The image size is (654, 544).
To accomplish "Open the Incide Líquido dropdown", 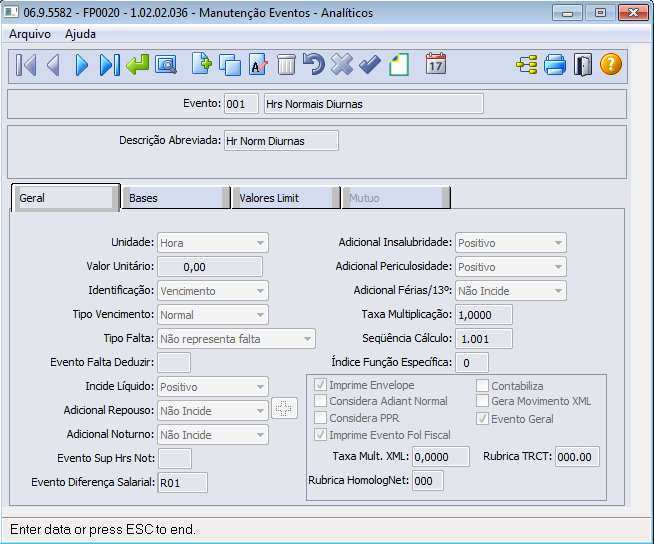I will (213, 387).
